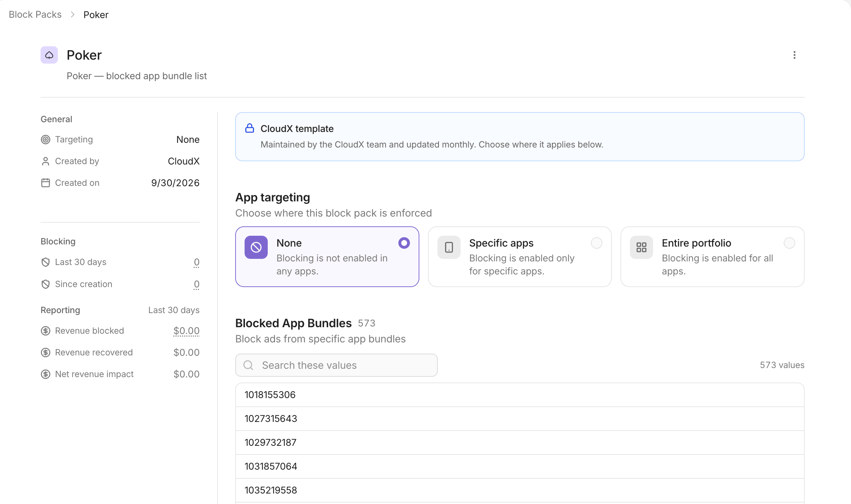Click bundle row 1035219558

[x=520, y=490]
